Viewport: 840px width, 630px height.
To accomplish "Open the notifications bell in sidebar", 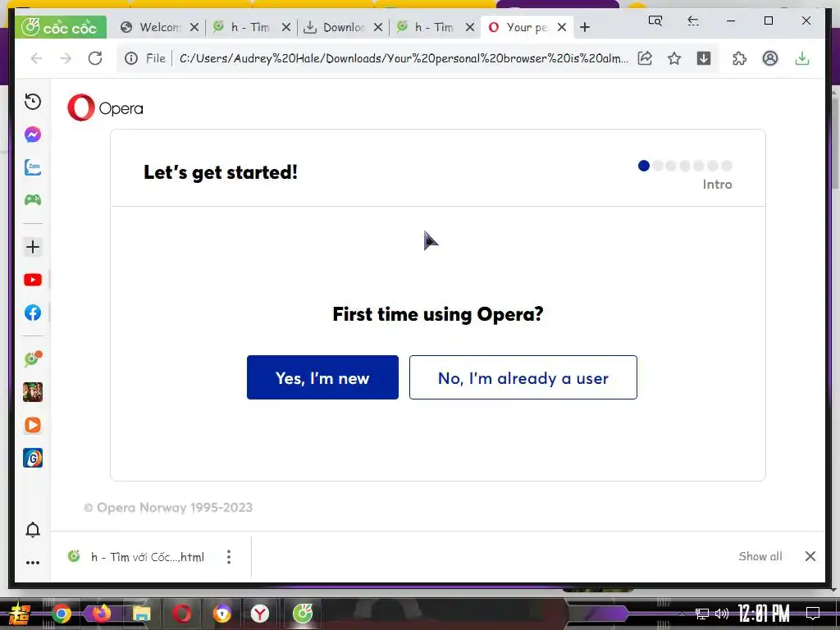I will point(33,530).
